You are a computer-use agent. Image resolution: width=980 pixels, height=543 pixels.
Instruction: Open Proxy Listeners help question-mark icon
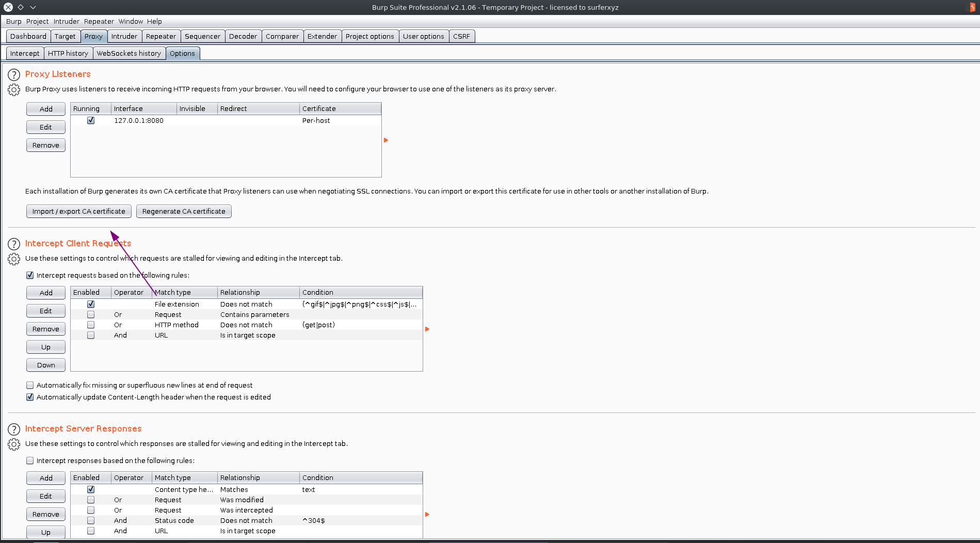click(x=14, y=74)
